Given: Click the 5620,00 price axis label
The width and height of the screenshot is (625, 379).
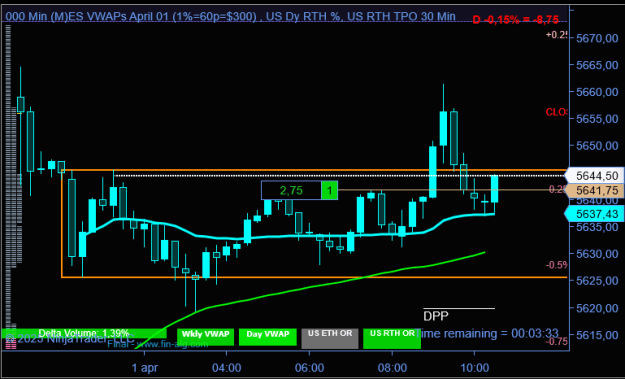Looking at the screenshot, I should [597, 308].
